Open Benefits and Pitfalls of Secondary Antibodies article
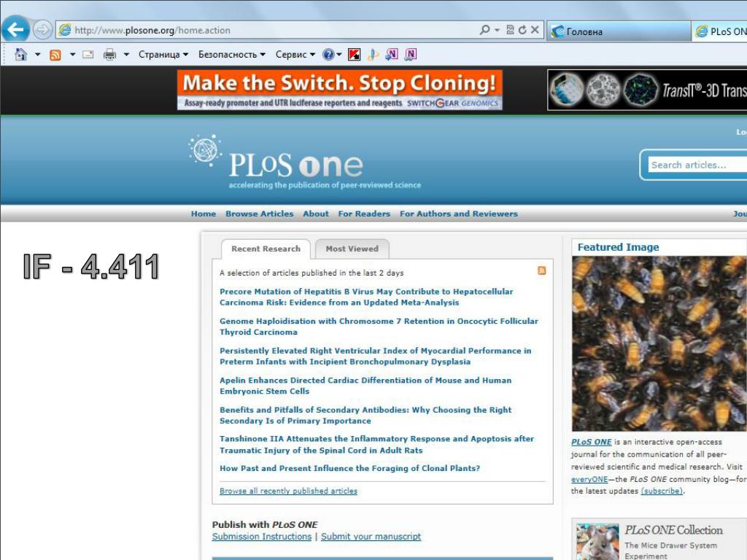Image resolution: width=747 pixels, height=560 pixels. 365,415
